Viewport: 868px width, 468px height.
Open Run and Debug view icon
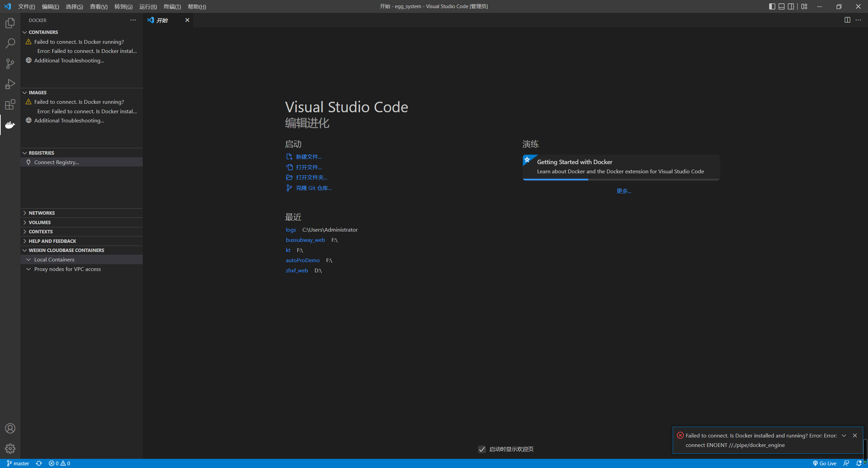[10, 84]
